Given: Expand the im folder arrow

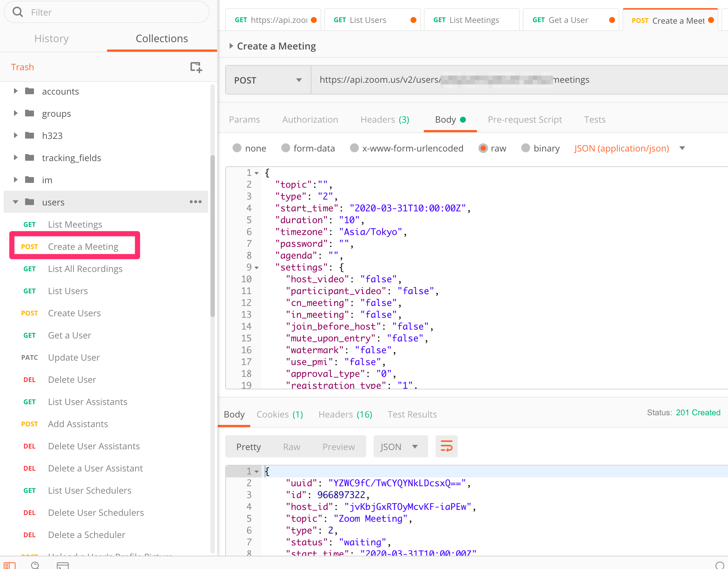Looking at the screenshot, I should coord(16,180).
